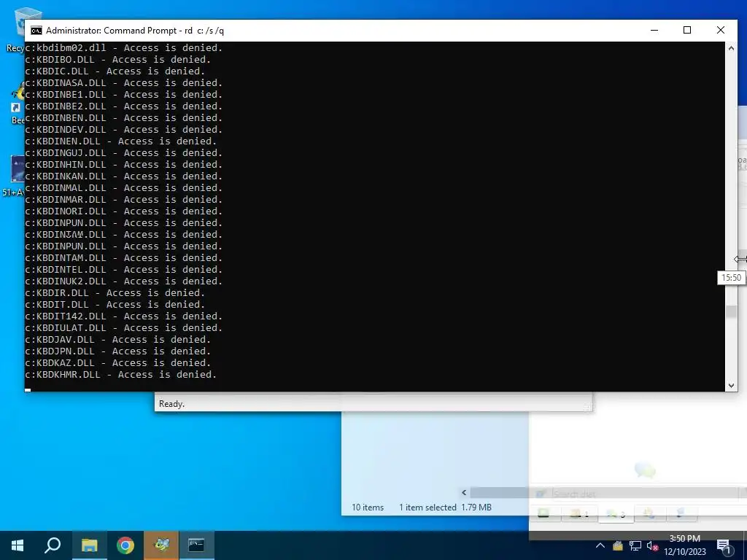Screen dimensions: 747x560
Task: Click the line 'c:KBDINMAL.DLL - Access is denied.'
Action: click(x=124, y=187)
